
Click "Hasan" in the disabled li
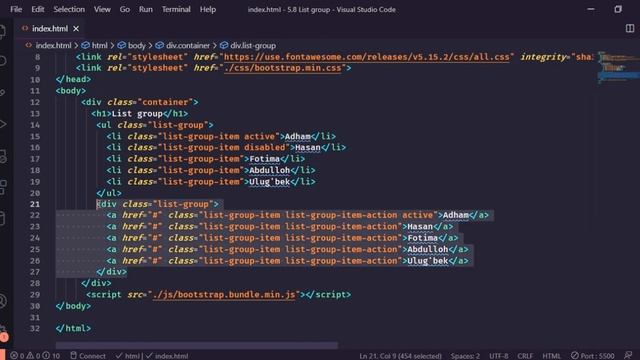pyautogui.click(x=308, y=147)
